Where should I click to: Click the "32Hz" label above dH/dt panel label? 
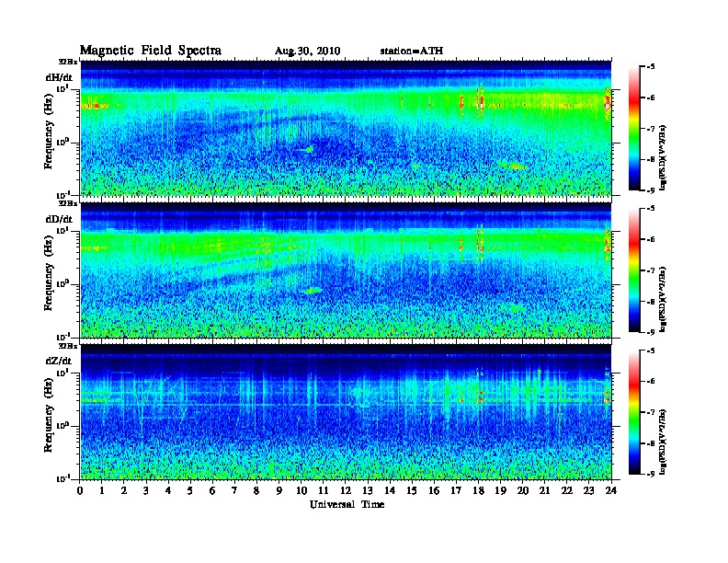[67, 61]
